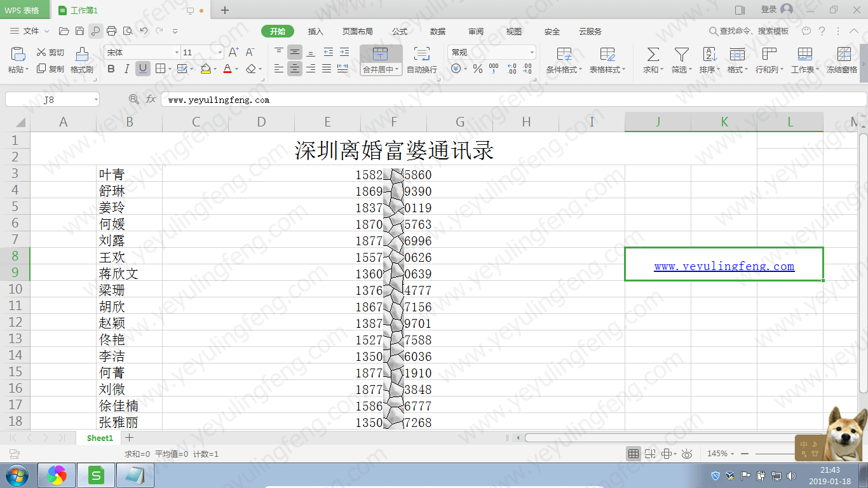Switch to the 页面布局 ribbon tab

(358, 31)
